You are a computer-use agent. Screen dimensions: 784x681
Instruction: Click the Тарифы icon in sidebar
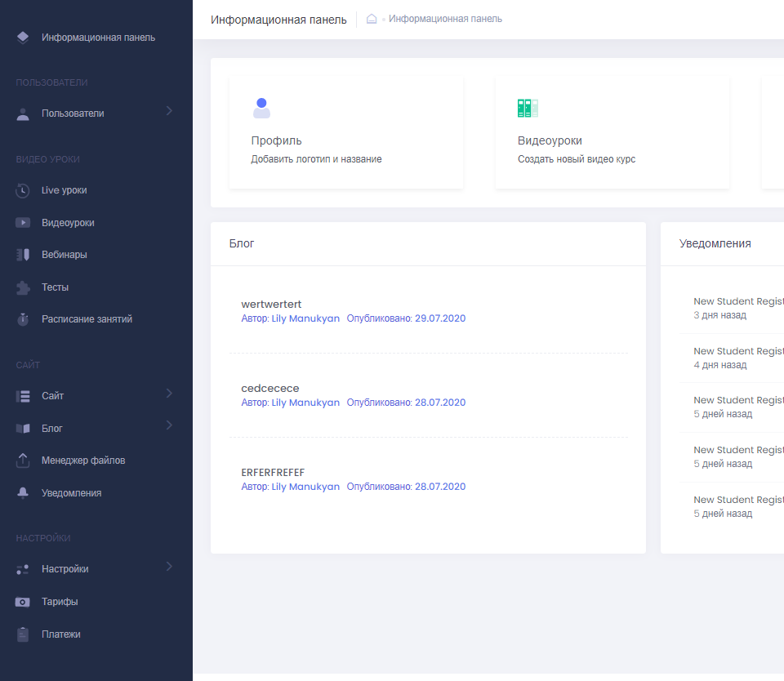[23, 601]
